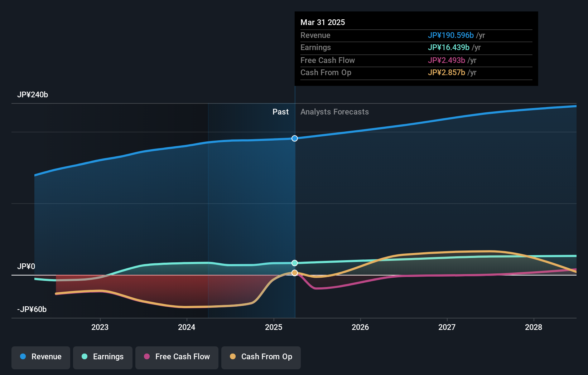The image size is (588, 375).
Task: Click the 2028 x-axis label
Action: 534,327
